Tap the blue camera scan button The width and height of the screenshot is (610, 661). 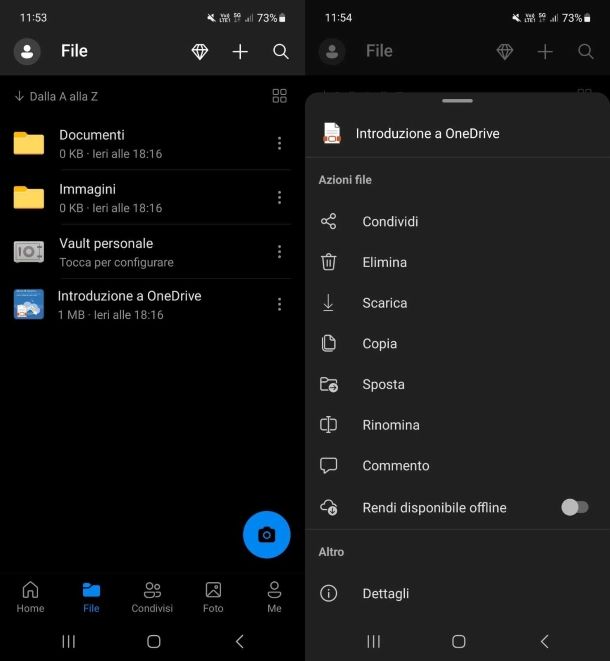[x=266, y=535]
